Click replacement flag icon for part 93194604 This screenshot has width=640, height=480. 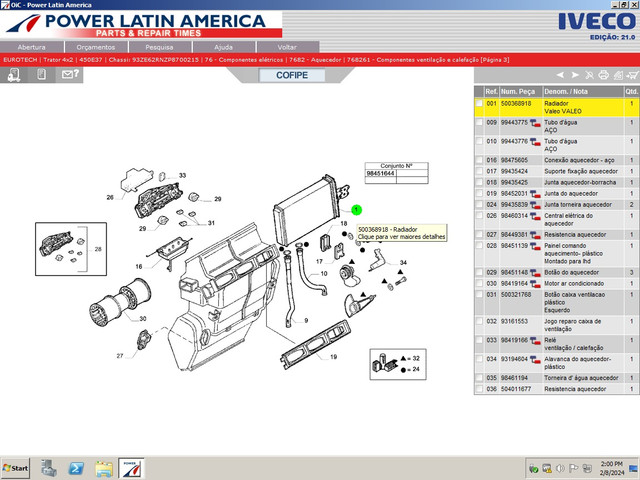535,360
